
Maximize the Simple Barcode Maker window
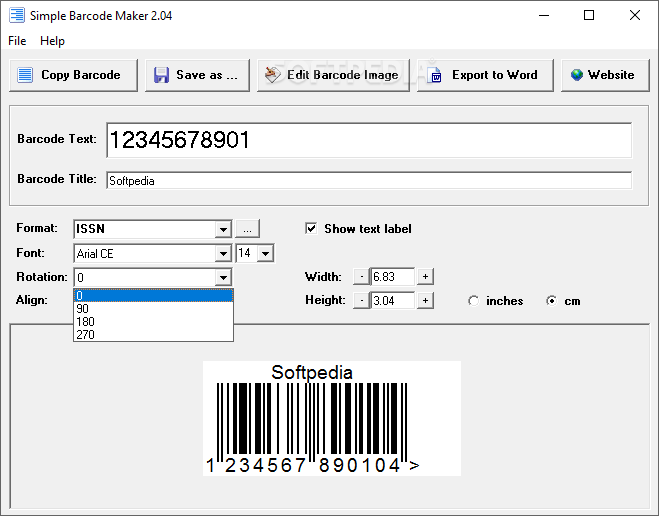589,16
